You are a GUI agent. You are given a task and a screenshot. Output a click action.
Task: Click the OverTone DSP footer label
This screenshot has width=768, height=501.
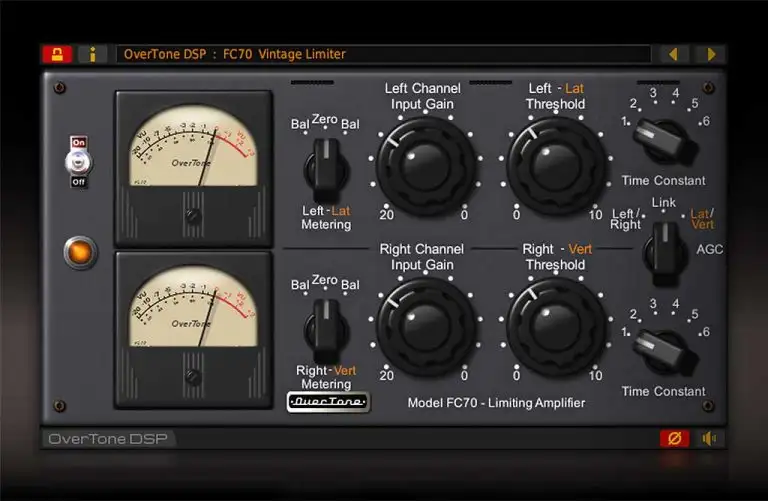click(x=108, y=438)
